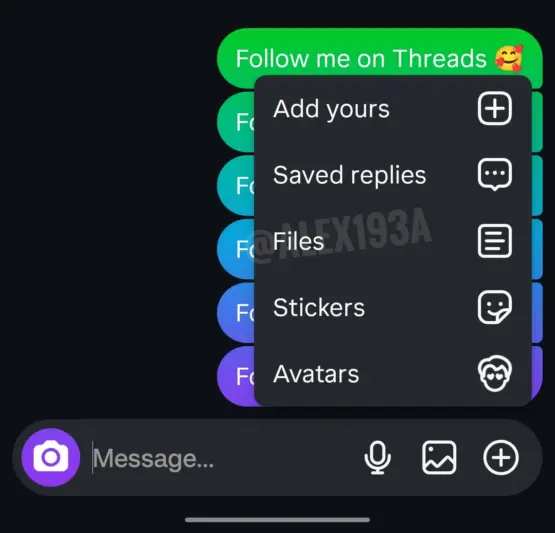This screenshot has height=533, width=555.
Task: Click the Saved replies speech bubble icon
Action: click(494, 174)
